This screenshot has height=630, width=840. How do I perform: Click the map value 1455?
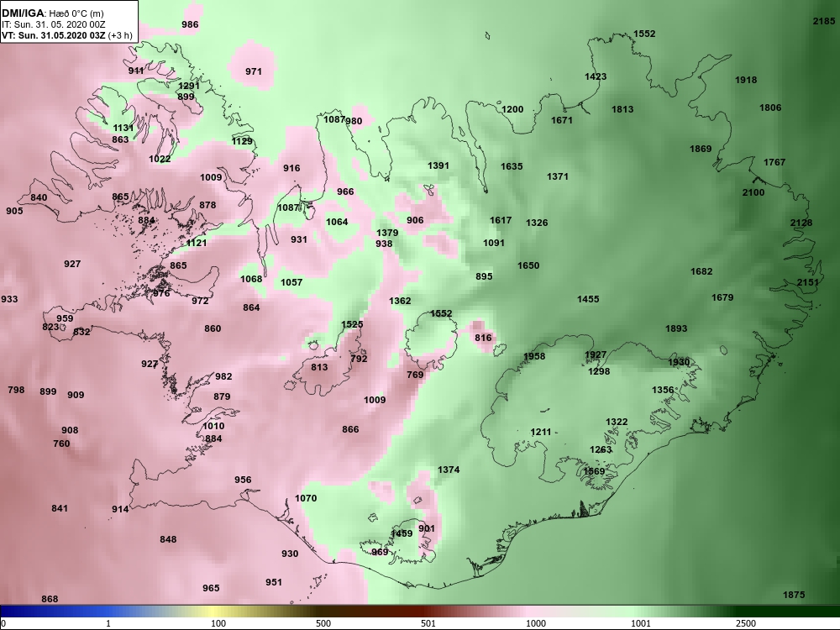point(588,300)
